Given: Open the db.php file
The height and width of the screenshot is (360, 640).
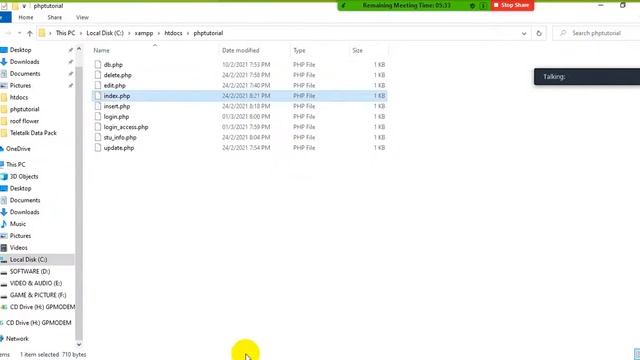Looking at the screenshot, I should [113, 64].
